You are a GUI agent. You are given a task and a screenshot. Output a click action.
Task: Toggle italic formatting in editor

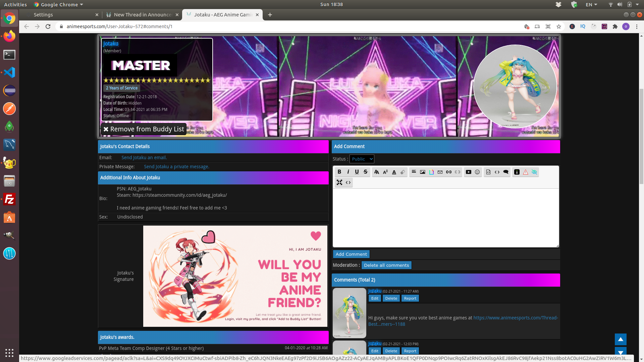point(348,172)
